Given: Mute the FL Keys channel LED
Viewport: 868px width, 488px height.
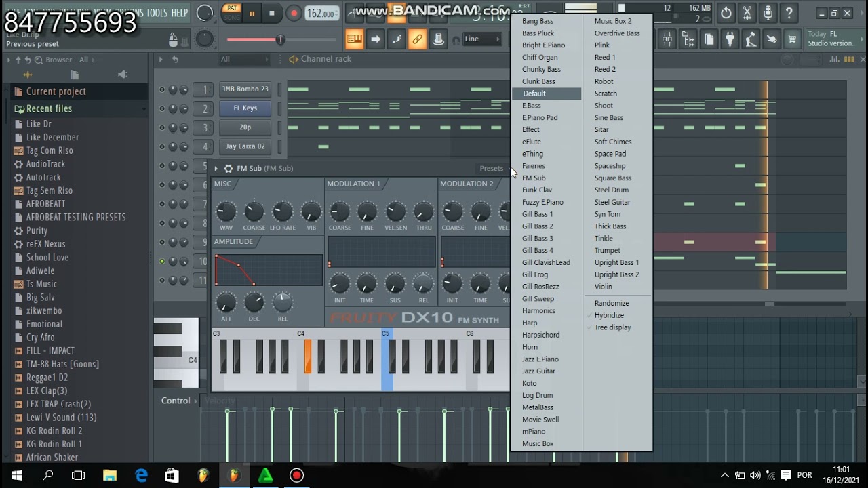Looking at the screenshot, I should pyautogui.click(x=162, y=108).
